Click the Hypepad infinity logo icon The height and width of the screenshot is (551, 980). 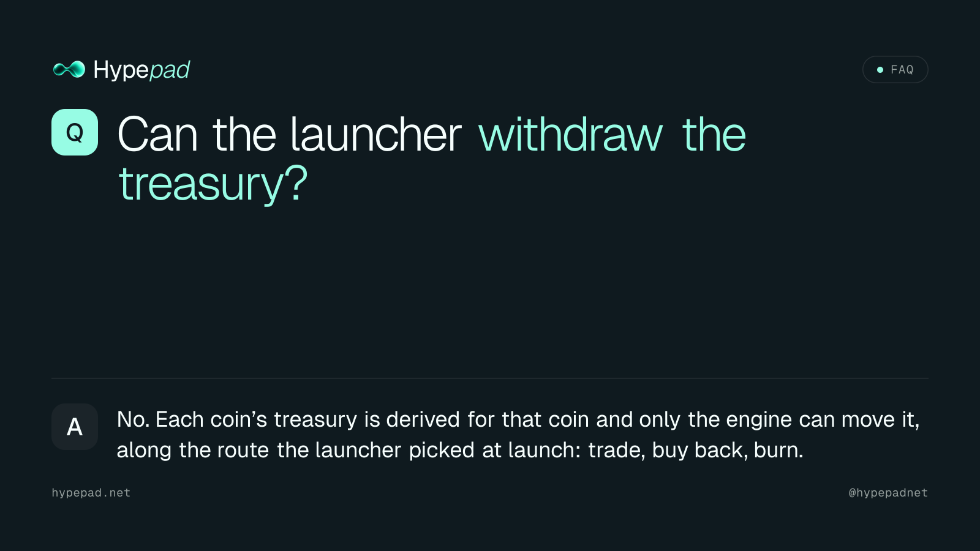pyautogui.click(x=69, y=69)
